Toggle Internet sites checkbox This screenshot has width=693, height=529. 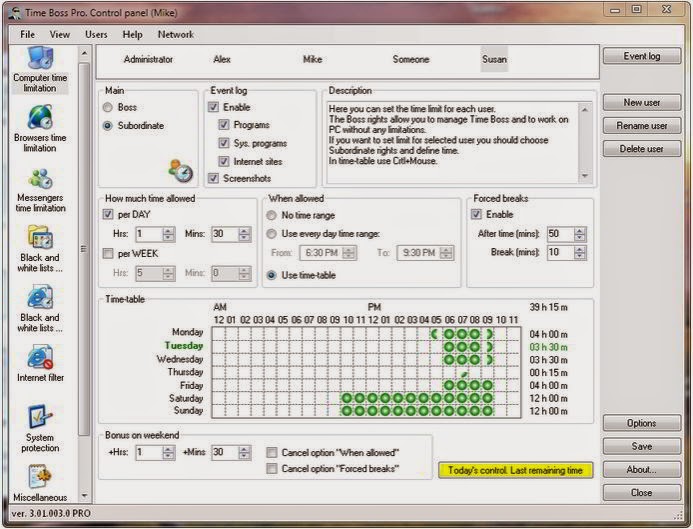[224, 161]
